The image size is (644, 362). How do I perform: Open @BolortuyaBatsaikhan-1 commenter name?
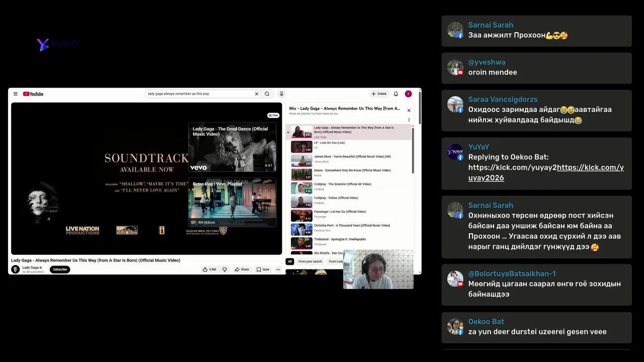pyautogui.click(x=512, y=274)
